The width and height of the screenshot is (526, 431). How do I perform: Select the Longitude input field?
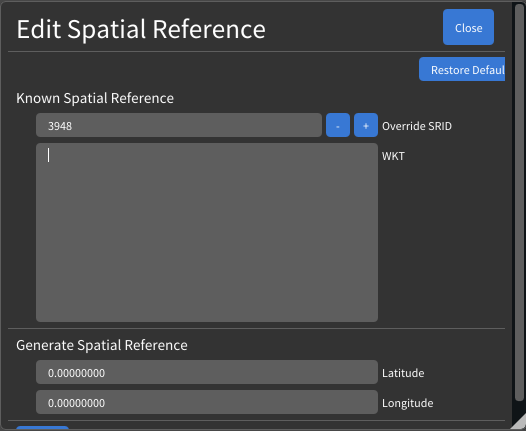click(x=207, y=402)
